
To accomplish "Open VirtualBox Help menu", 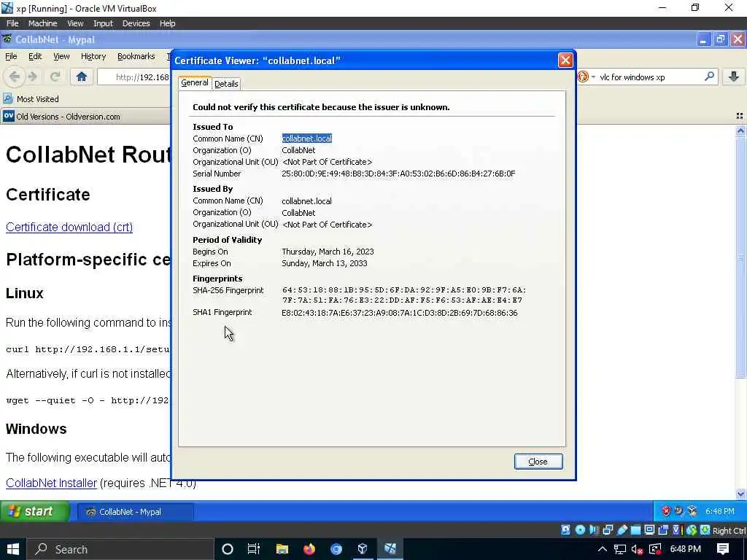I will click(167, 23).
